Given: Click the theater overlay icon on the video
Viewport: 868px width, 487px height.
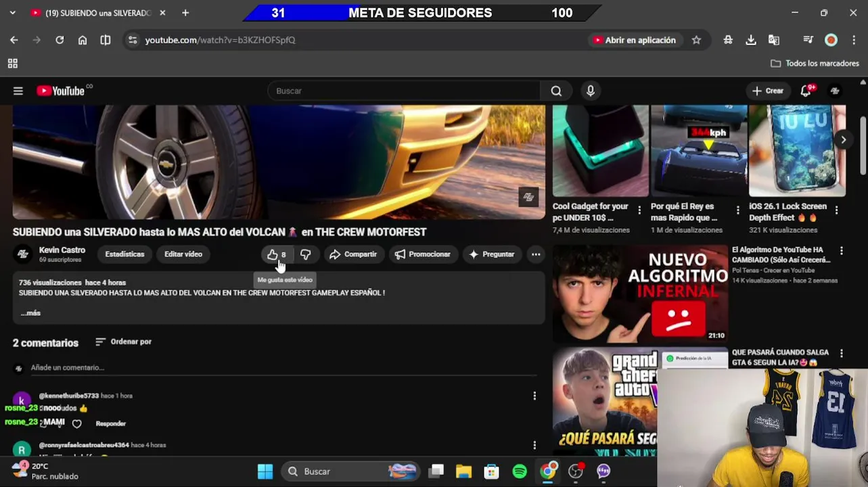Looking at the screenshot, I should pos(528,197).
